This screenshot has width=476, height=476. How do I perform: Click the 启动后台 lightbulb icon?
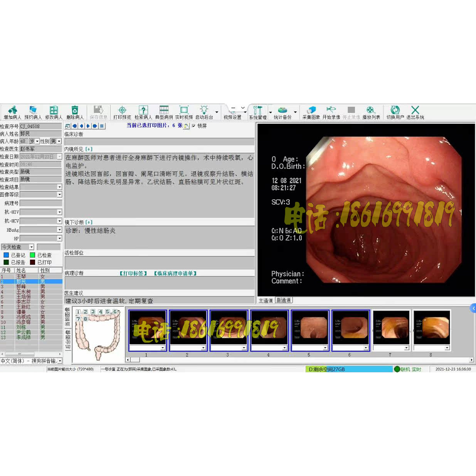(x=204, y=112)
